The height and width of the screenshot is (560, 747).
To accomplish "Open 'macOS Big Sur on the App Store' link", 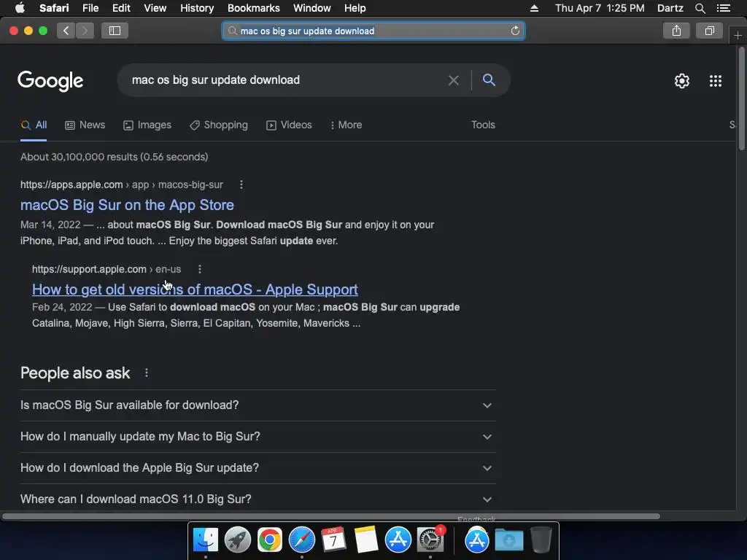I will click(x=127, y=205).
